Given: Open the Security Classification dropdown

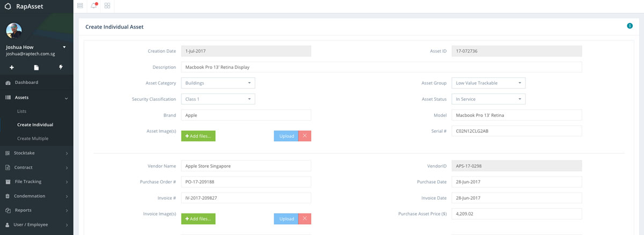Looking at the screenshot, I should pyautogui.click(x=218, y=99).
